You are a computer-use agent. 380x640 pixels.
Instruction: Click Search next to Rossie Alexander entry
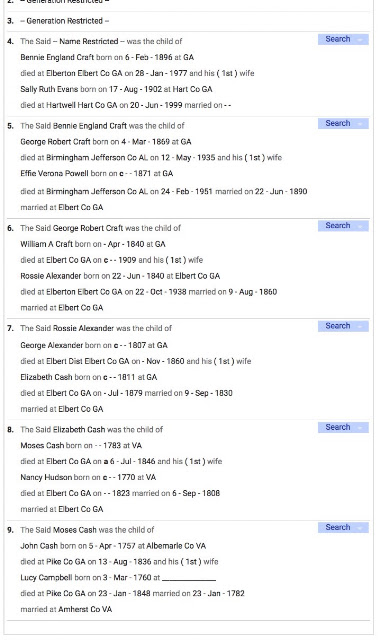(x=338, y=326)
